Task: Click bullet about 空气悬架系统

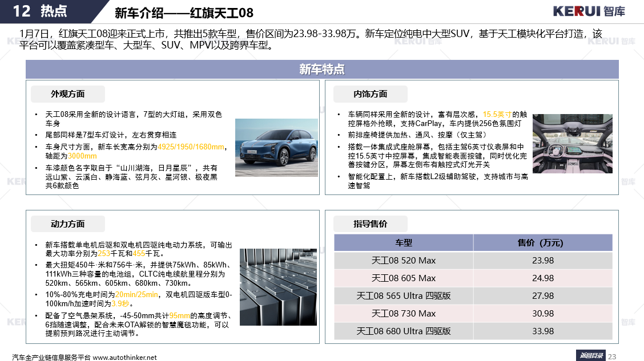Action: (x=138, y=325)
